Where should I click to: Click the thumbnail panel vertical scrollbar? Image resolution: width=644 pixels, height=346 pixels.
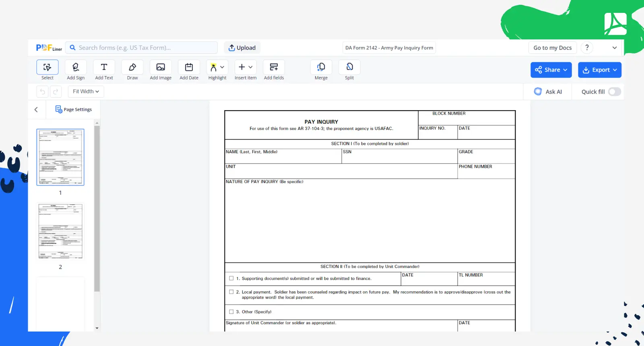pyautogui.click(x=97, y=208)
